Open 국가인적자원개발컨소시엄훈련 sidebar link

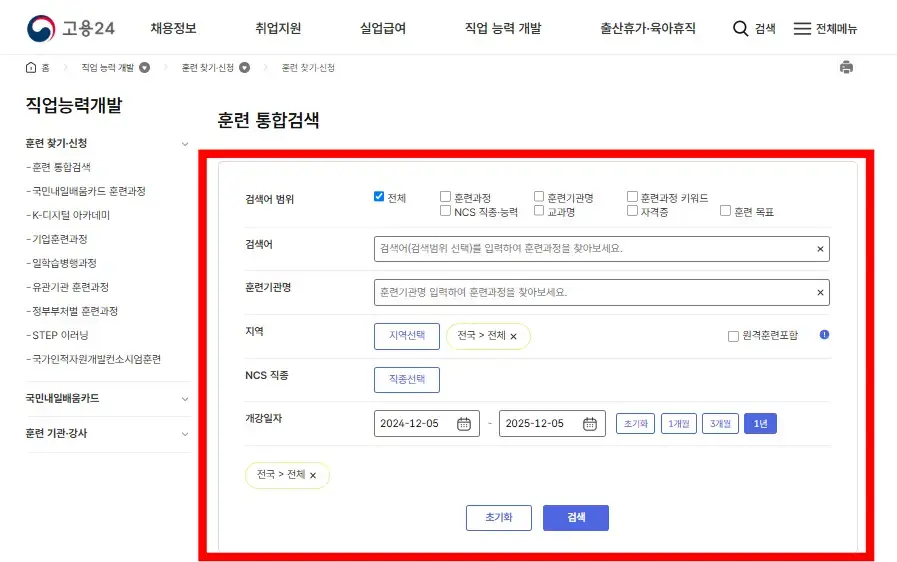click(94, 359)
